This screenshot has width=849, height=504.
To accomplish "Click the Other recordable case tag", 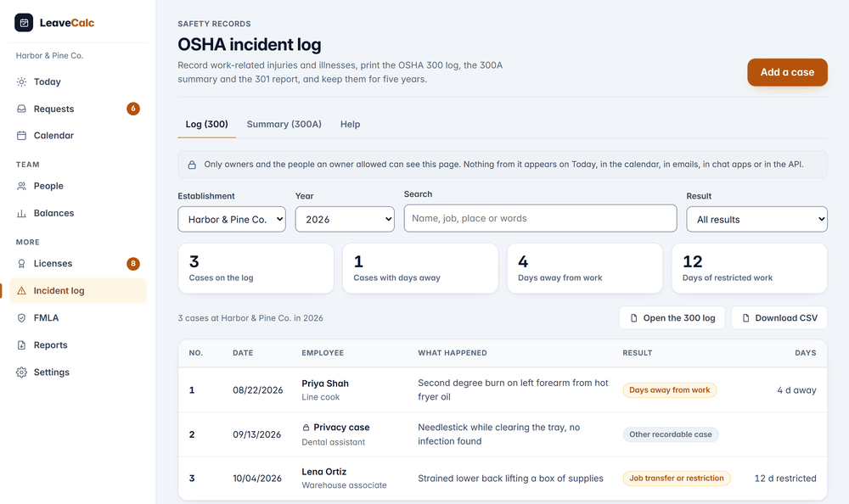I will [x=671, y=434].
